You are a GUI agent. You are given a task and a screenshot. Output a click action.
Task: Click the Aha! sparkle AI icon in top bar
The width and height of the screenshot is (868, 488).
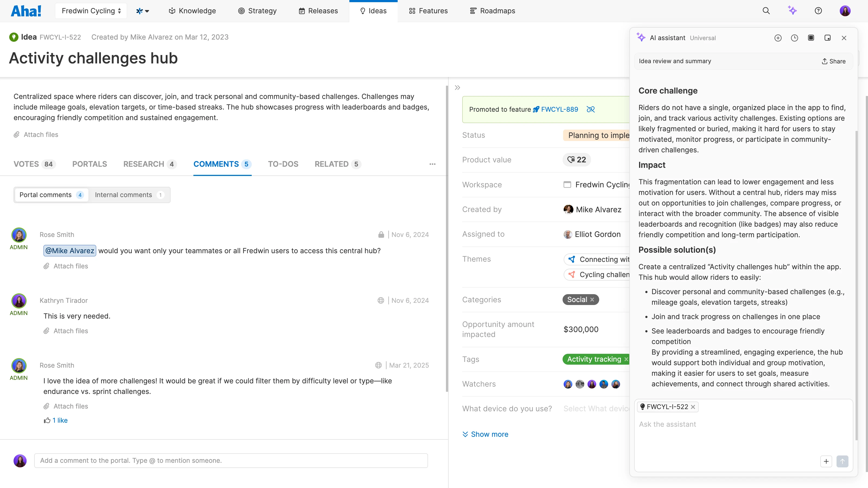coord(793,11)
